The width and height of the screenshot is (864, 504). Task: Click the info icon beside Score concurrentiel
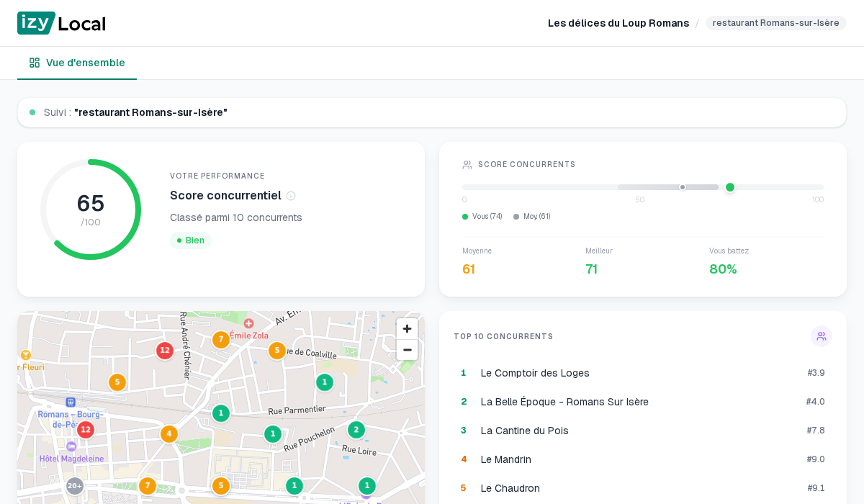click(x=291, y=196)
